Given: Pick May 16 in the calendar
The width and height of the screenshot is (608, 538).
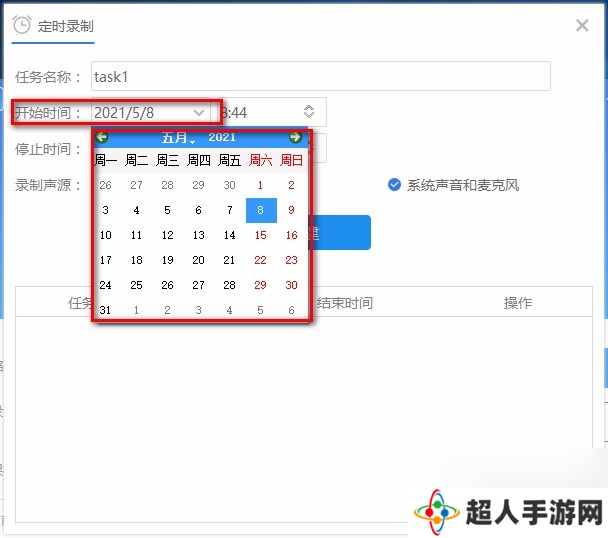Looking at the screenshot, I should coord(291,235).
